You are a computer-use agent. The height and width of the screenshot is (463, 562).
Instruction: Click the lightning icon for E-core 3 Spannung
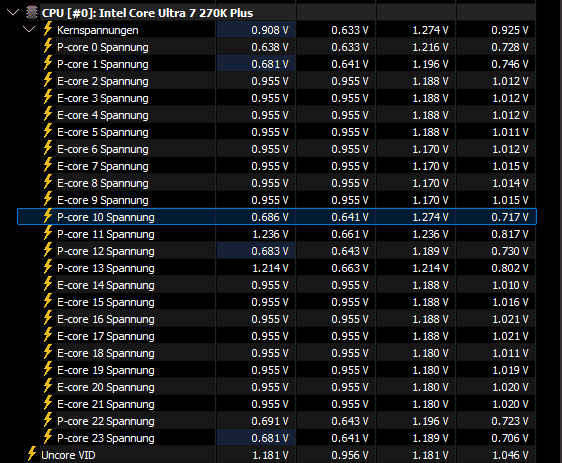click(48, 97)
